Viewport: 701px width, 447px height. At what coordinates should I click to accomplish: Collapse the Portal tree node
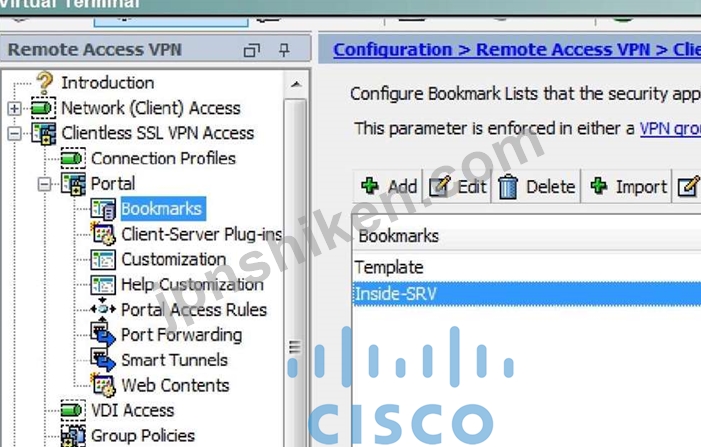44,184
